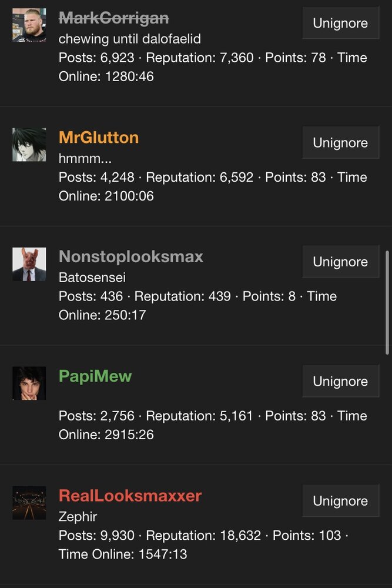Click Nonstoplooksmax's 'Batosensei' user title
The image size is (392, 588).
[x=92, y=278]
